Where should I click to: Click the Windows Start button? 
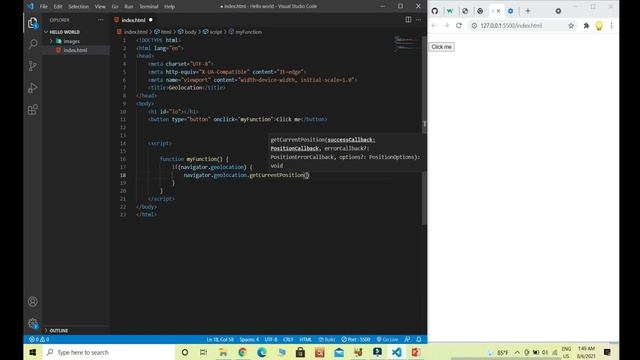(x=33, y=352)
